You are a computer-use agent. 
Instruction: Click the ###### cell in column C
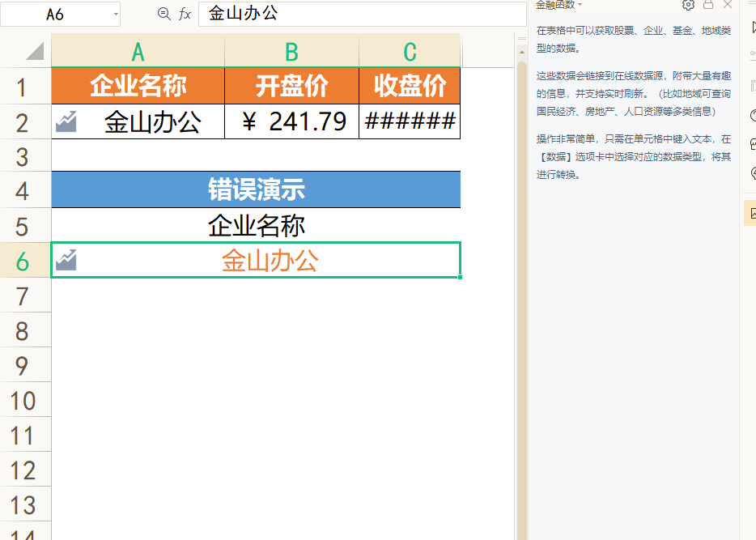pos(410,121)
